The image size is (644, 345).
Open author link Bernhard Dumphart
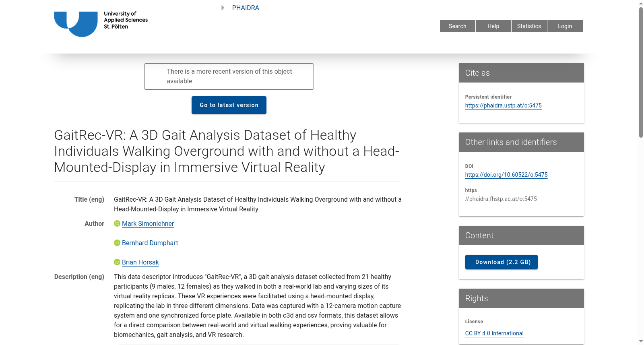tap(150, 243)
